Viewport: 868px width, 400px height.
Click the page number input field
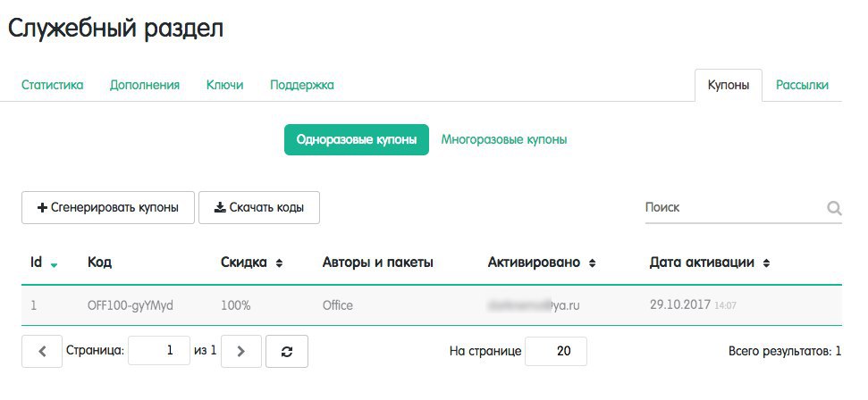click(159, 352)
